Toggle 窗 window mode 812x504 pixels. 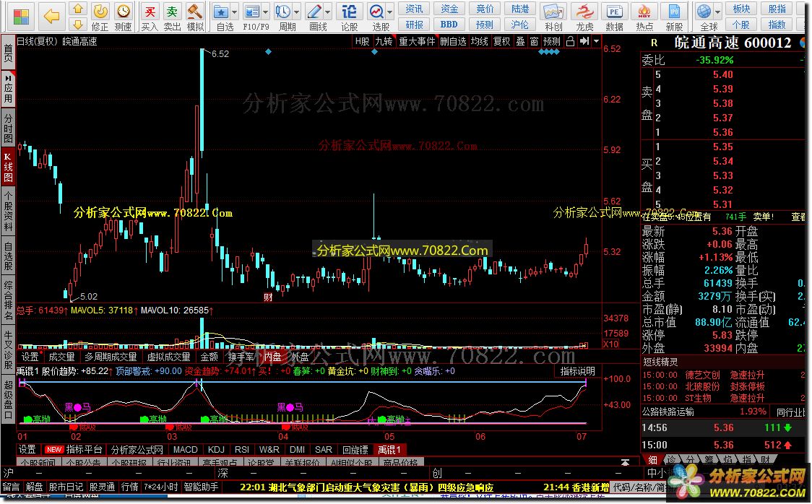click(534, 41)
